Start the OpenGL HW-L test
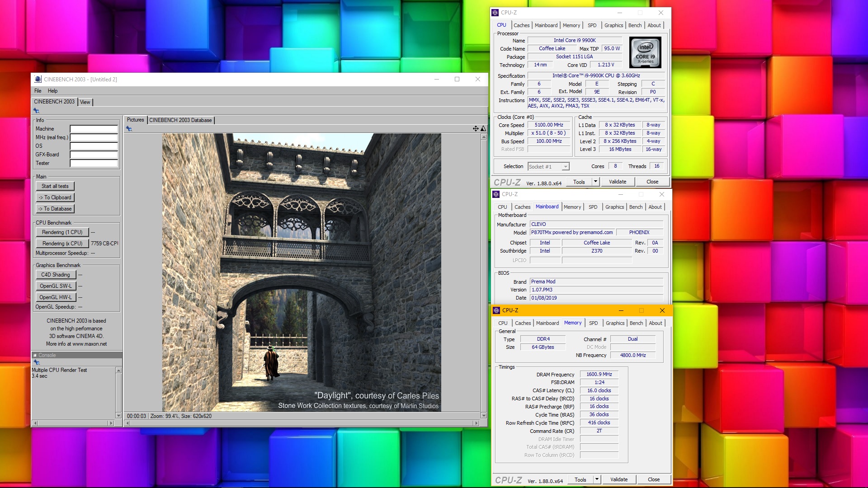The width and height of the screenshot is (868, 488). (x=56, y=297)
